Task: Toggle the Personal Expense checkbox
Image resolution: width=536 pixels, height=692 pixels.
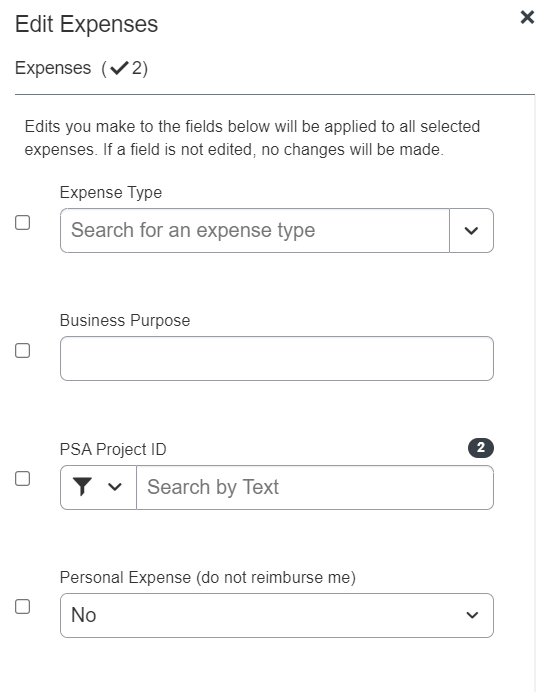Action: click(22, 606)
